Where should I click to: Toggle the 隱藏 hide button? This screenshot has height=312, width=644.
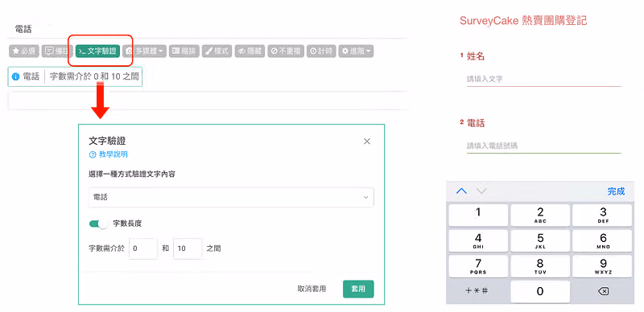coord(250,51)
